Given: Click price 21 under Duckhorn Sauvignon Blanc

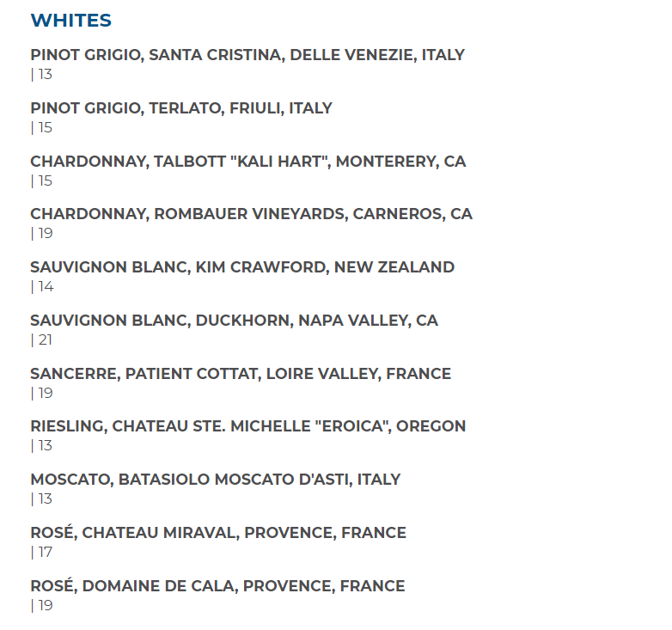Looking at the screenshot, I should pyautogui.click(x=45, y=340).
